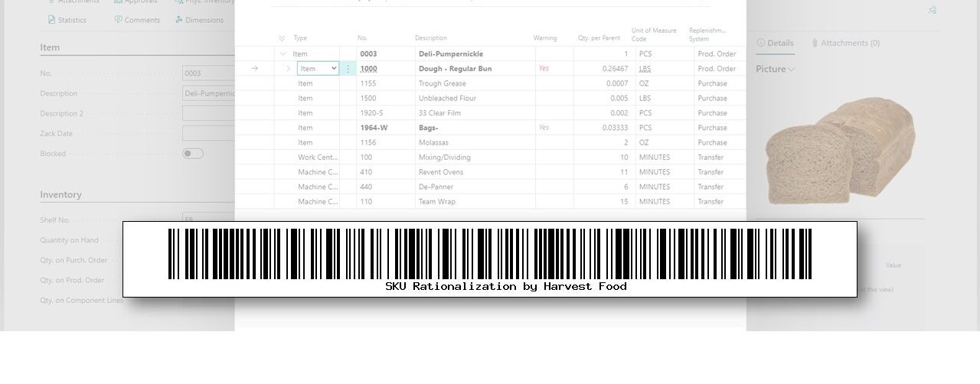This screenshot has width=980, height=384.
Task: Open Dimensions action in item card
Action: pos(199,20)
